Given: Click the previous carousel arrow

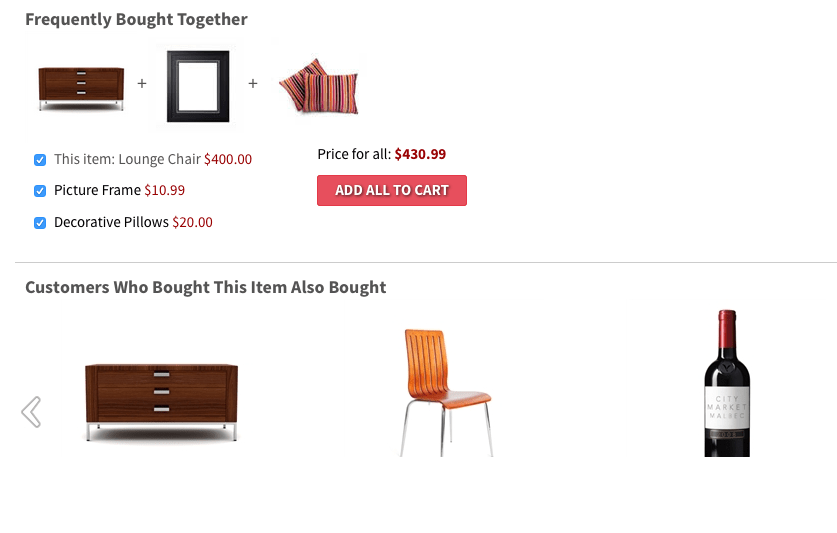Looking at the screenshot, I should 31,412.
